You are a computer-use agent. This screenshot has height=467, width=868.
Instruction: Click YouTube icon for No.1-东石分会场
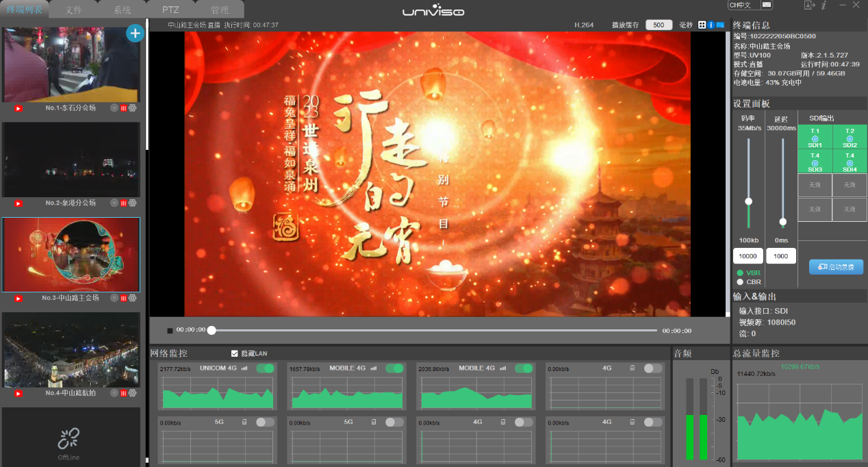[x=18, y=108]
